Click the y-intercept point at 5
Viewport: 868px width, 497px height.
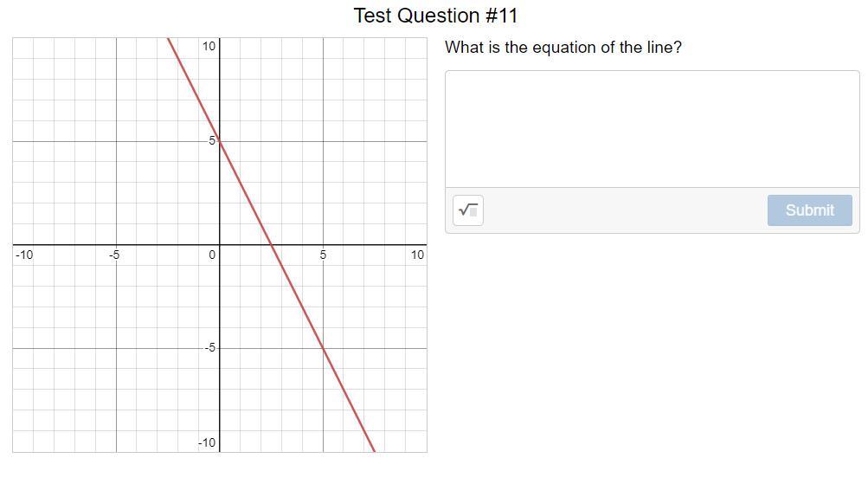pyautogui.click(x=220, y=141)
